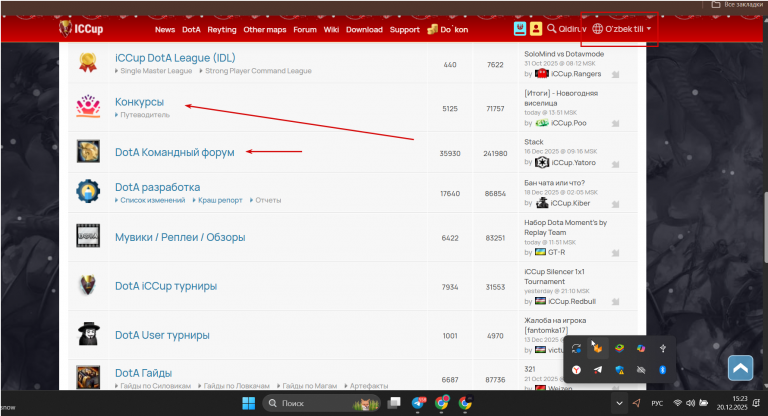Click the DotA Гайды forum icon
Screen dimensions: 768x416
click(x=88, y=376)
